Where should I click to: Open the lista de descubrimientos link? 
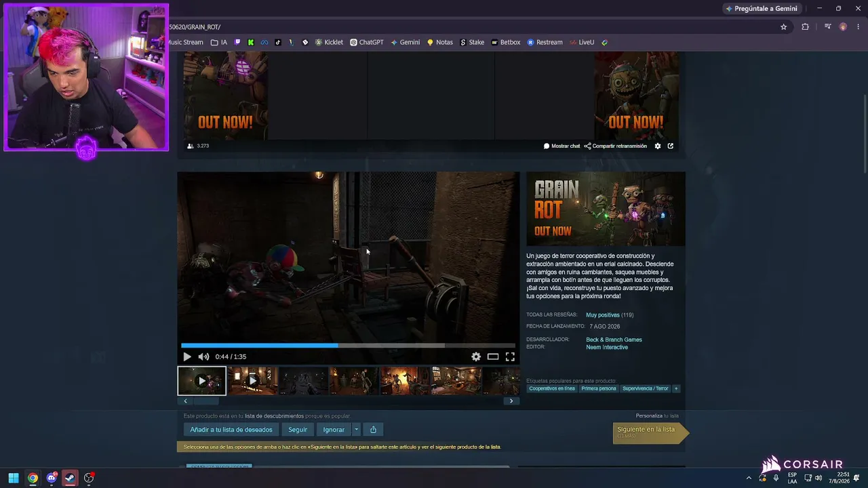(x=274, y=415)
